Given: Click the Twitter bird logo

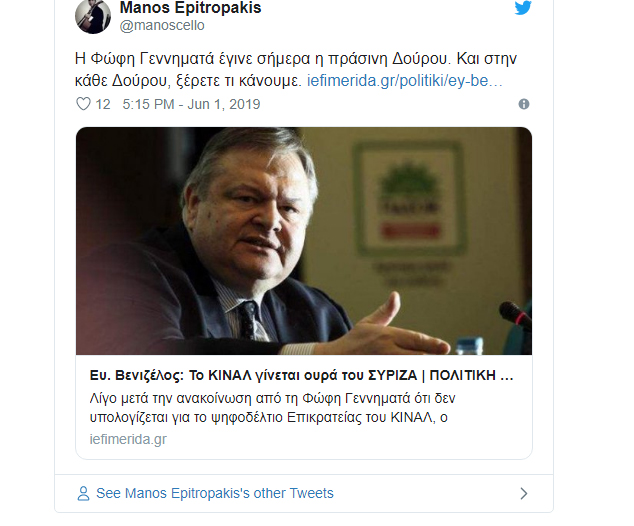Looking at the screenshot, I should click(523, 8).
